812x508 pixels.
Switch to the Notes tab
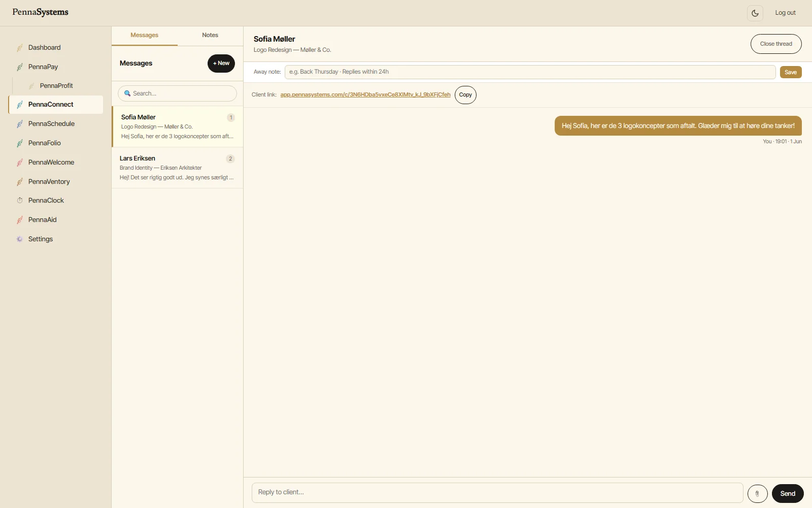(210, 36)
